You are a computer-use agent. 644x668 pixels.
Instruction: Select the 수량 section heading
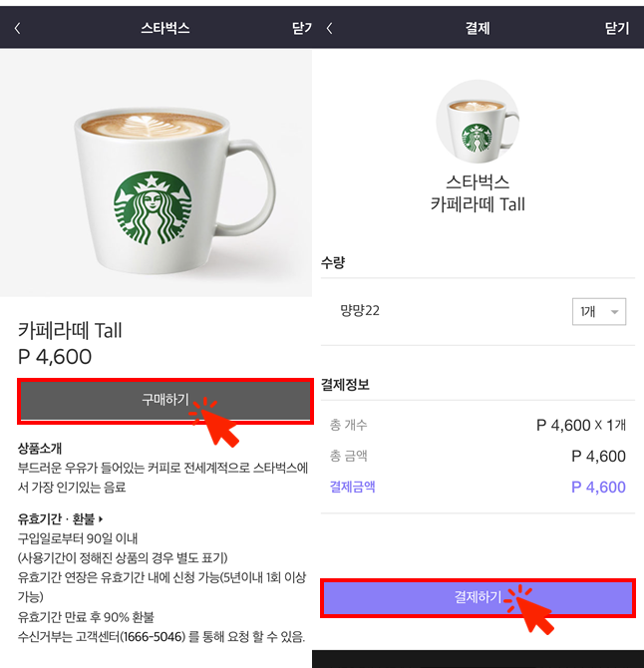333,262
